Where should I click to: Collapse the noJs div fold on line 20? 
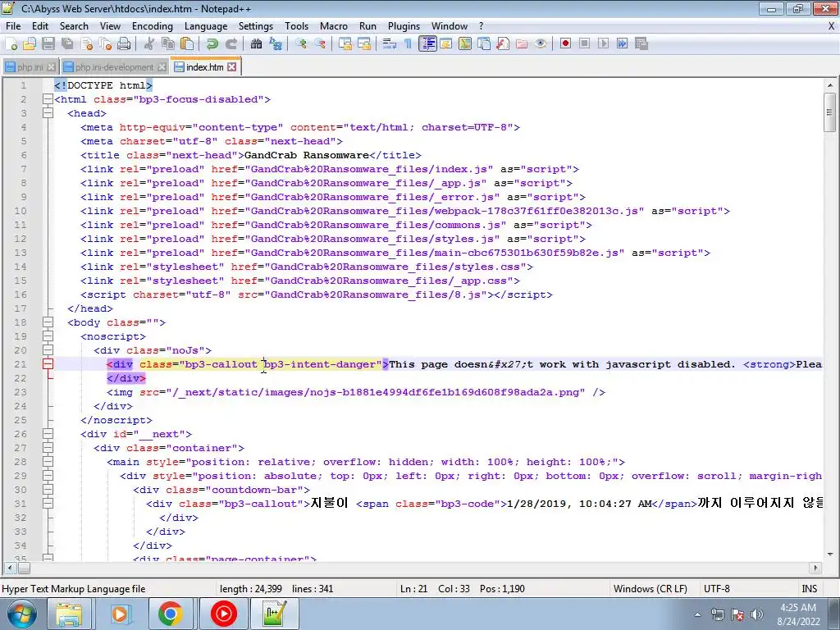pos(48,350)
